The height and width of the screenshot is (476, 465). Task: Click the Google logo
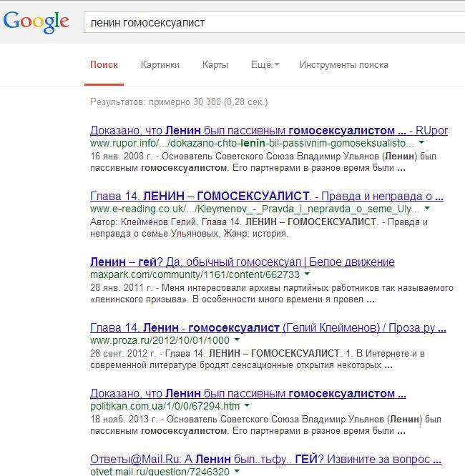point(36,21)
